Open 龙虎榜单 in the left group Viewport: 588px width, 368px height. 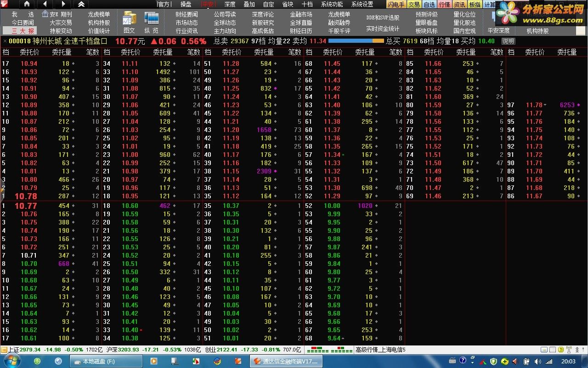tap(99, 14)
